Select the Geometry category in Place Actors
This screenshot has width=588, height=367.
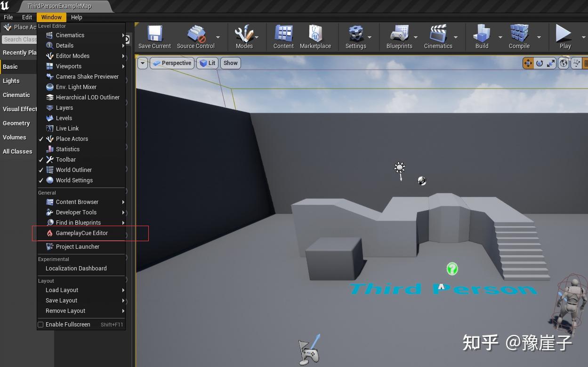tap(18, 123)
